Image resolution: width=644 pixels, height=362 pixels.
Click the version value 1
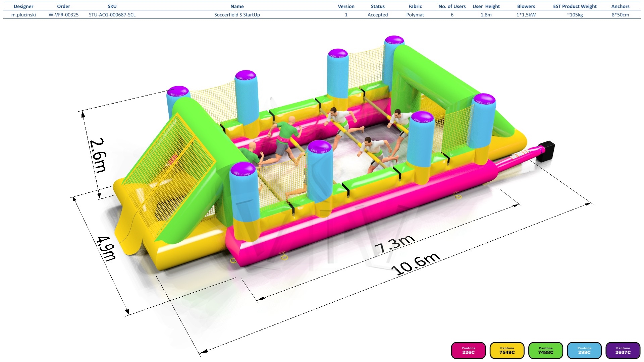pyautogui.click(x=346, y=15)
